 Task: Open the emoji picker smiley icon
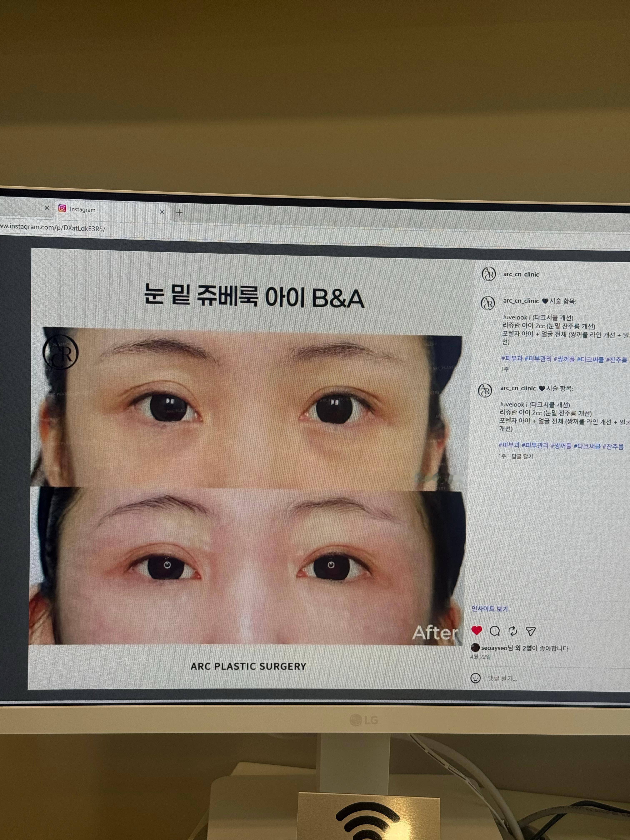[475, 678]
